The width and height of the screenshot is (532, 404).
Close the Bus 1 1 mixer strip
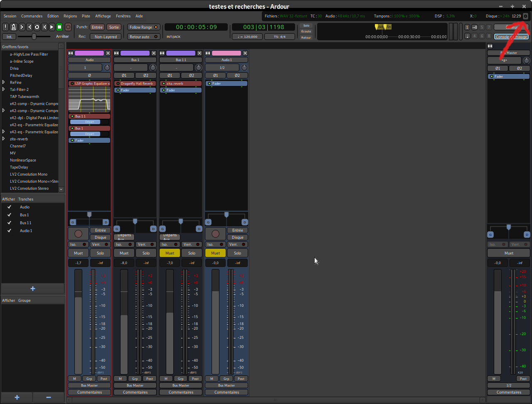[199, 53]
